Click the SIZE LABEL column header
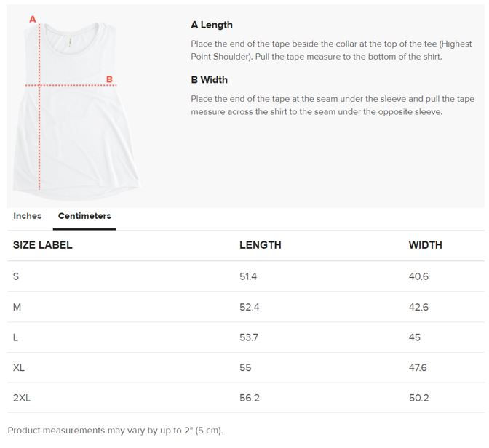The height and width of the screenshot is (448, 489). point(43,245)
